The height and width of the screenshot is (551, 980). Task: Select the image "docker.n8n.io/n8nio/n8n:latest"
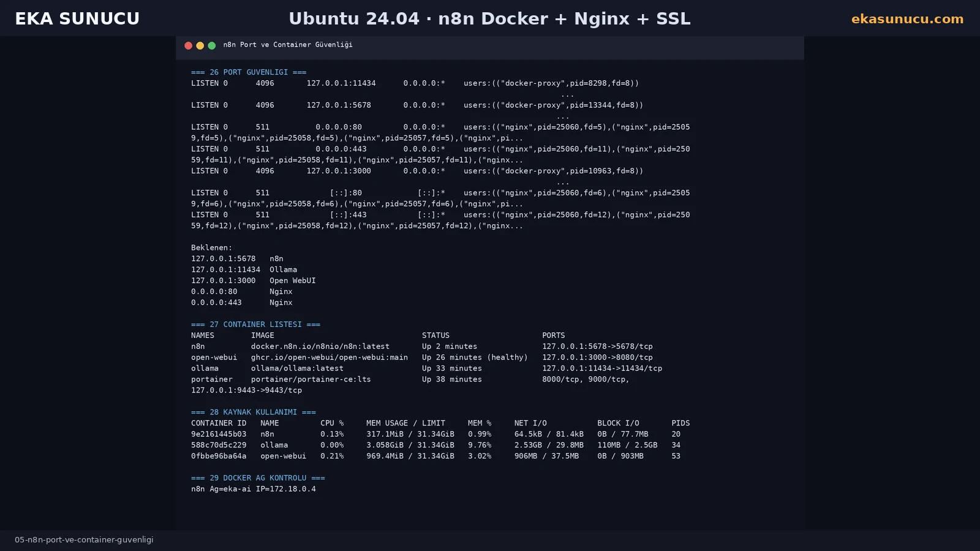(320, 347)
